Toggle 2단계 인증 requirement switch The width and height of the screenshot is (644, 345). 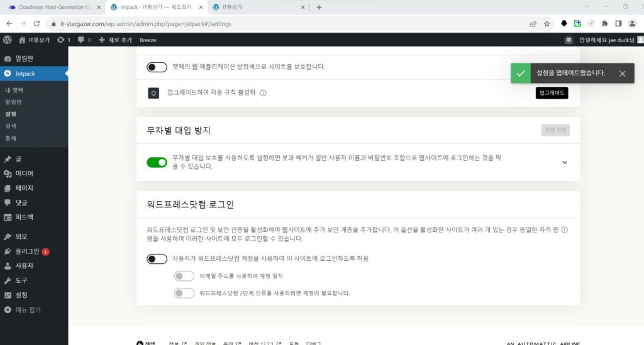(x=184, y=293)
